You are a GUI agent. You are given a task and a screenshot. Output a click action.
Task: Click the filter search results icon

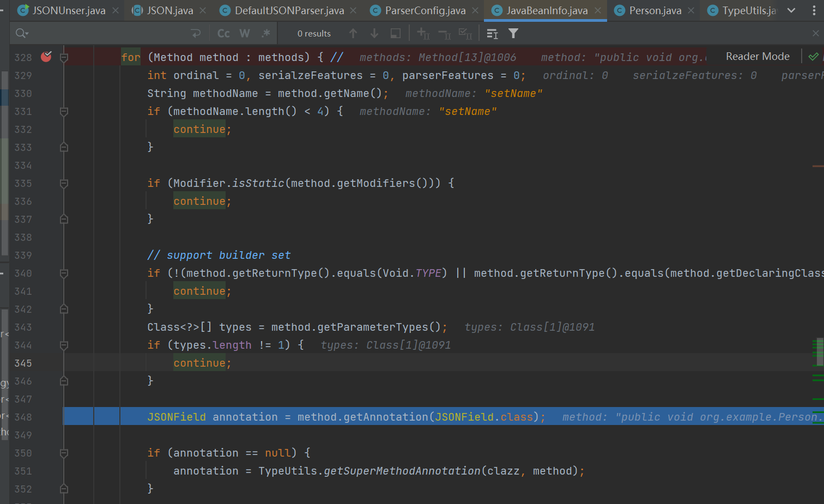pyautogui.click(x=513, y=34)
